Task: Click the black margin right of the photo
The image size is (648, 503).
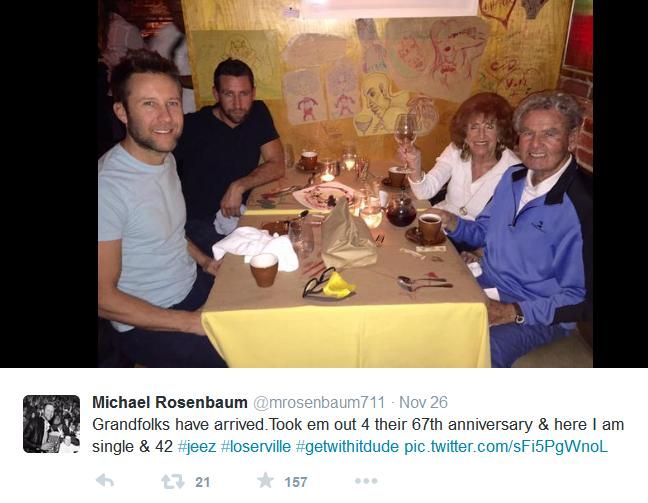Action: 620,184
